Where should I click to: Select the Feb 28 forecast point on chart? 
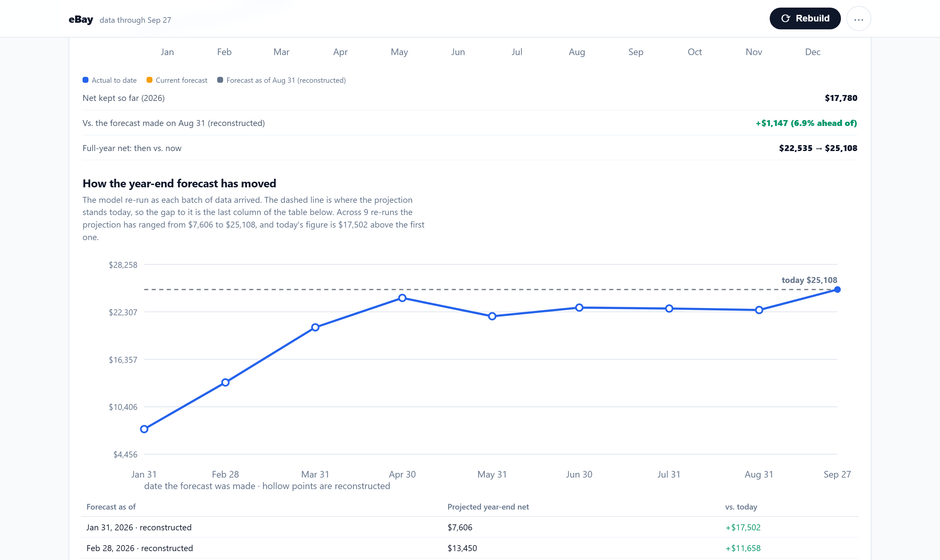tap(225, 383)
